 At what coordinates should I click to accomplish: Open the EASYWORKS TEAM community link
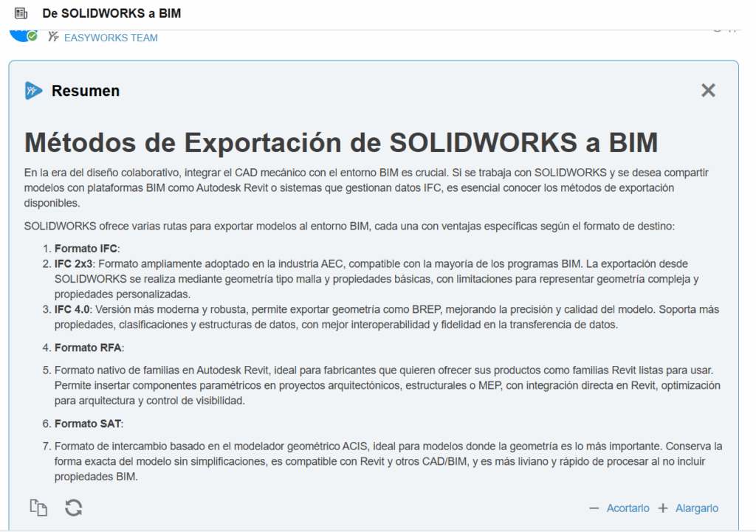click(x=111, y=38)
